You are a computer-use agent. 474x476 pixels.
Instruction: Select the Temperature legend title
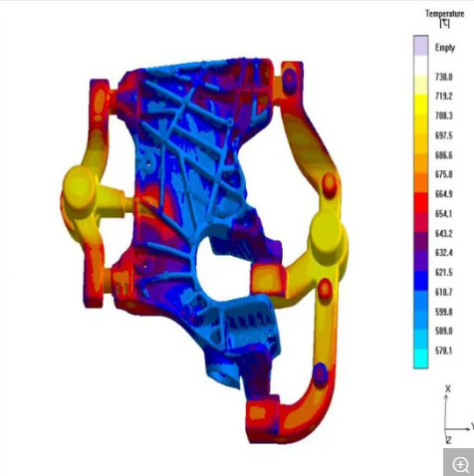tap(445, 18)
